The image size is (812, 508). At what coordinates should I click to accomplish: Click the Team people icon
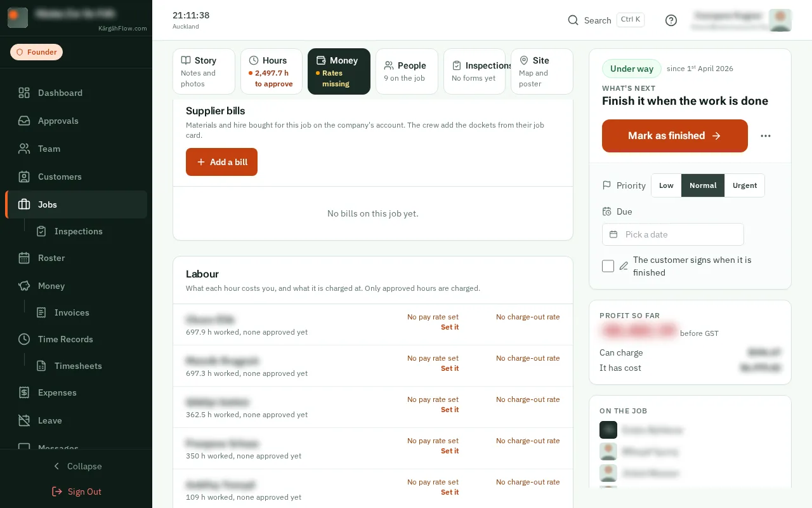click(x=24, y=149)
